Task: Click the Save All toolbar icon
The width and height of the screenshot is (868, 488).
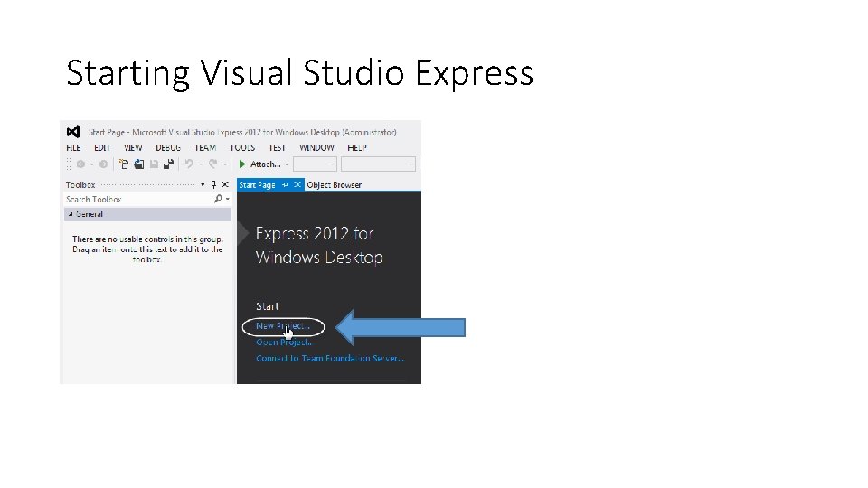Action: [168, 164]
